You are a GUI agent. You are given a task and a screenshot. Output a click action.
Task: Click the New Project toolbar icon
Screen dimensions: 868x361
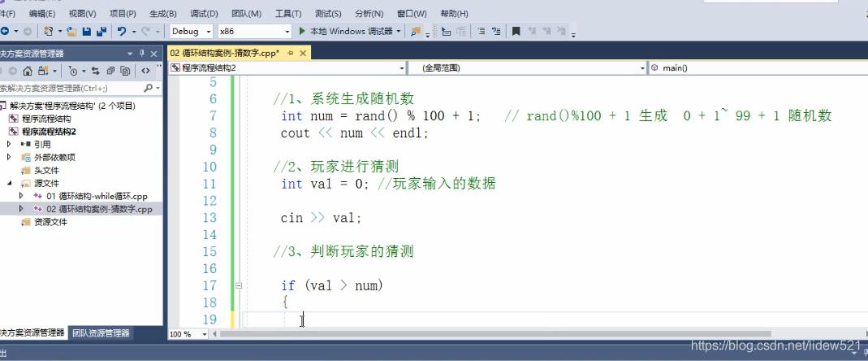click(x=49, y=32)
